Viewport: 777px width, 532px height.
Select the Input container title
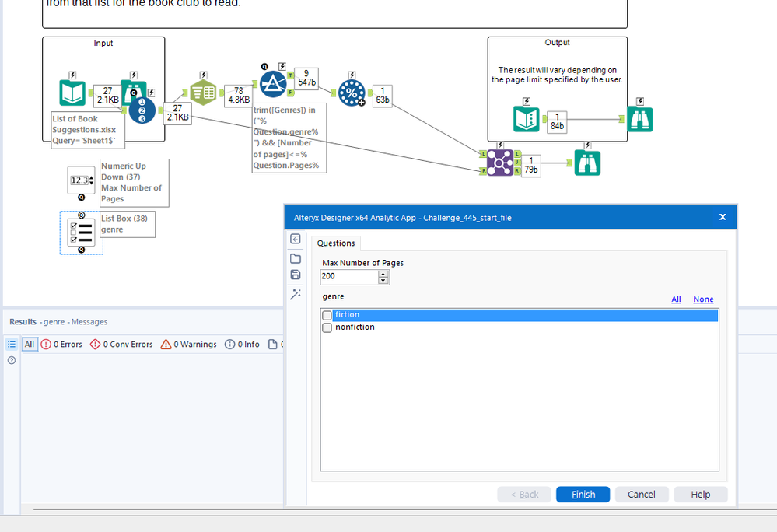(x=103, y=43)
